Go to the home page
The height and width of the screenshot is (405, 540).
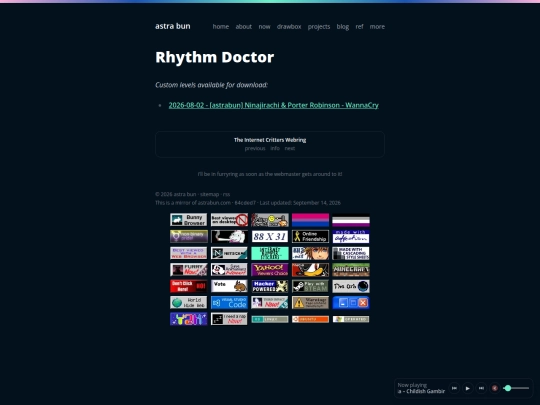click(x=221, y=27)
